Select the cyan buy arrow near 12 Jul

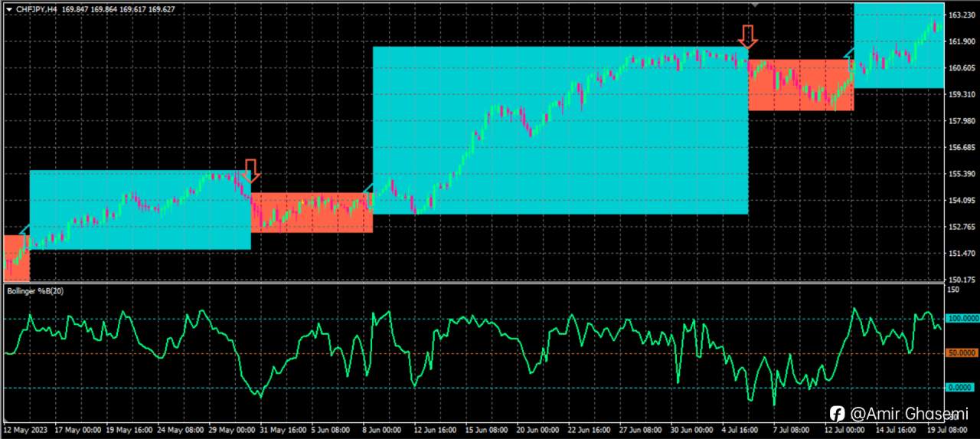click(x=848, y=53)
